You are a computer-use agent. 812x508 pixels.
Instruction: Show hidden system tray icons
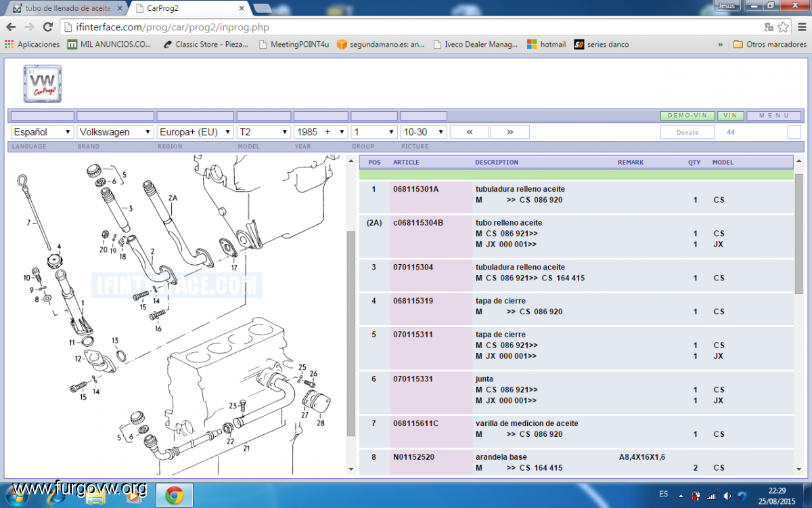[x=681, y=496]
